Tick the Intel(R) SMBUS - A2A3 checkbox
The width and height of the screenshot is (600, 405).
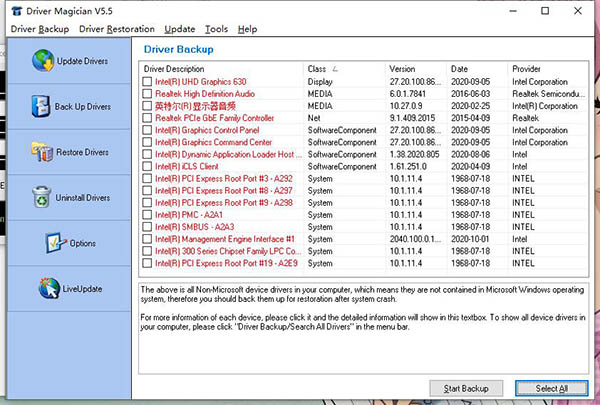[147, 227]
